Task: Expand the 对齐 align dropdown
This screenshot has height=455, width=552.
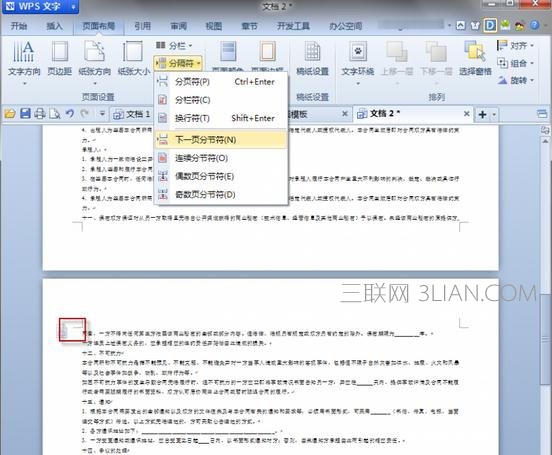Action: click(x=516, y=46)
